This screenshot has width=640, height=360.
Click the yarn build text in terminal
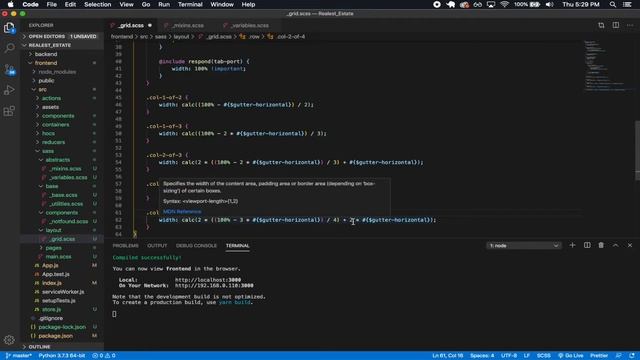[235, 302]
